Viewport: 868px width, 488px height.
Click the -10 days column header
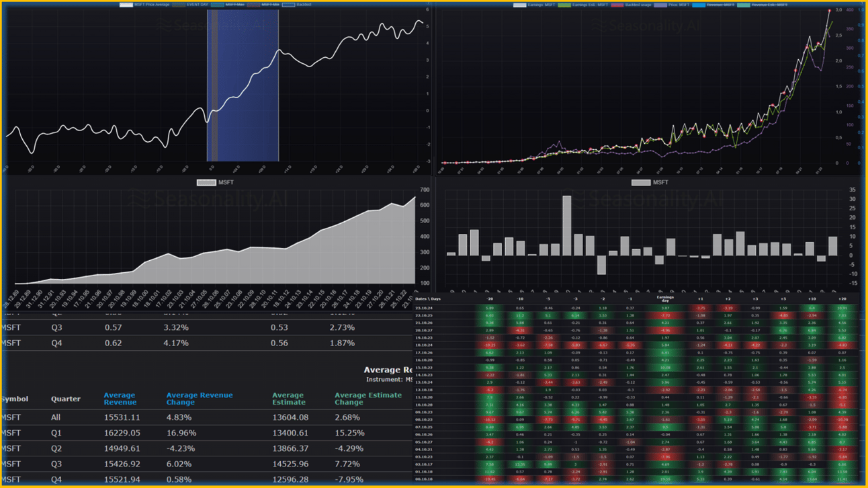coord(519,298)
